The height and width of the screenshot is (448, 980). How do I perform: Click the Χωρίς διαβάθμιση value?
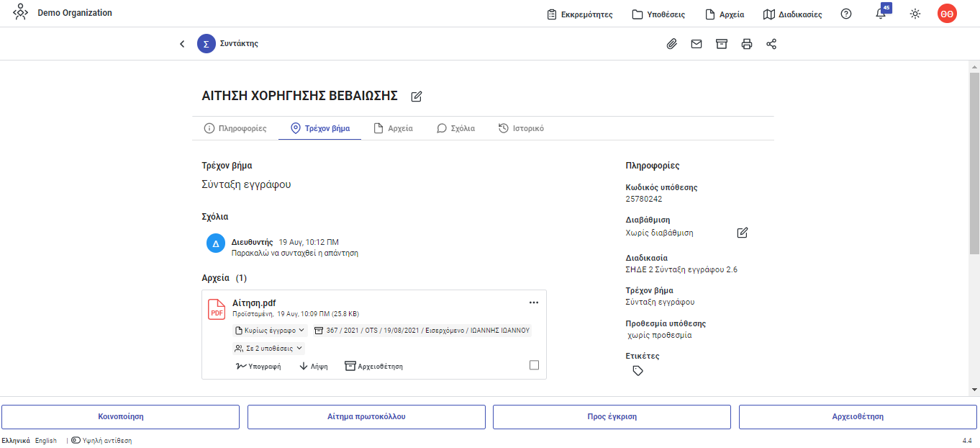coord(660,233)
